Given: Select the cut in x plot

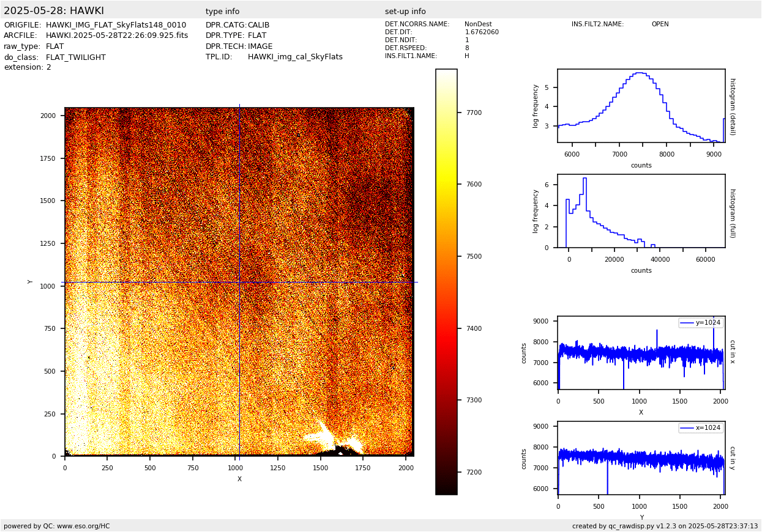Looking at the screenshot, I should pyautogui.click(x=641, y=353).
